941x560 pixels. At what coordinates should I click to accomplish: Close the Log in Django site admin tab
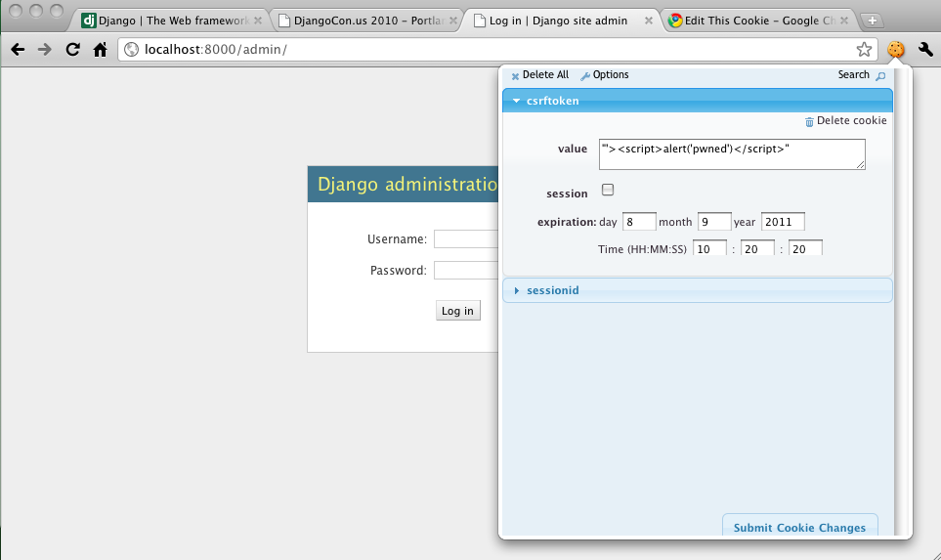(x=648, y=21)
